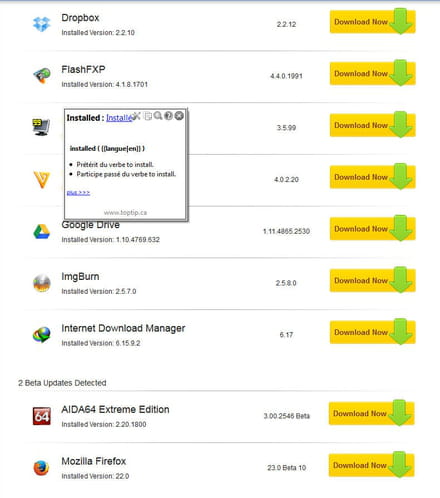The image size is (440, 498).
Task: Visit www.toptip.ca link in tooltip
Action: [125, 212]
